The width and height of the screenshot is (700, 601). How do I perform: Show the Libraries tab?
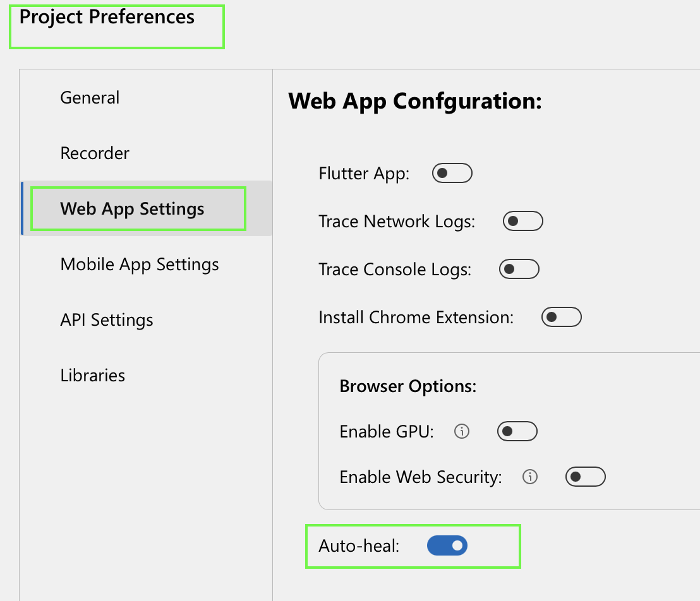[93, 376]
